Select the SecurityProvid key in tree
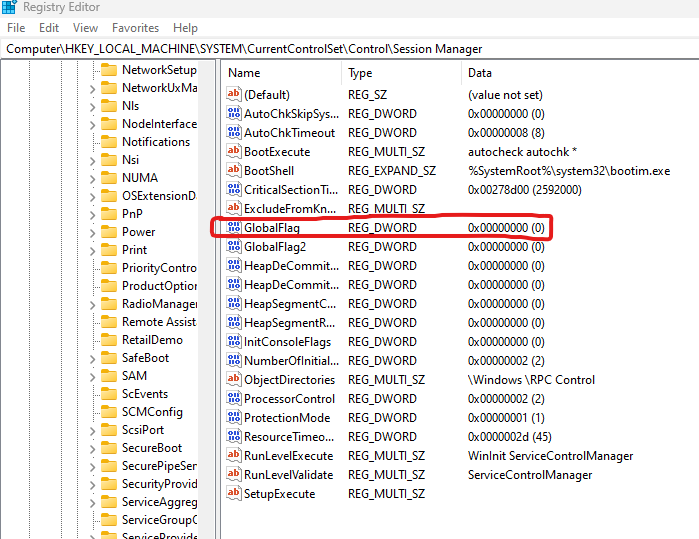Image resolution: width=699 pixels, height=539 pixels. pos(159,484)
